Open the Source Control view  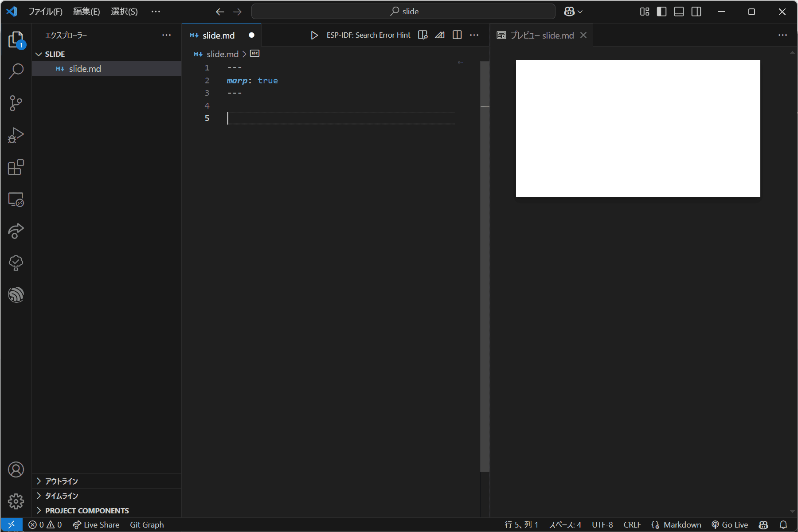pos(16,103)
